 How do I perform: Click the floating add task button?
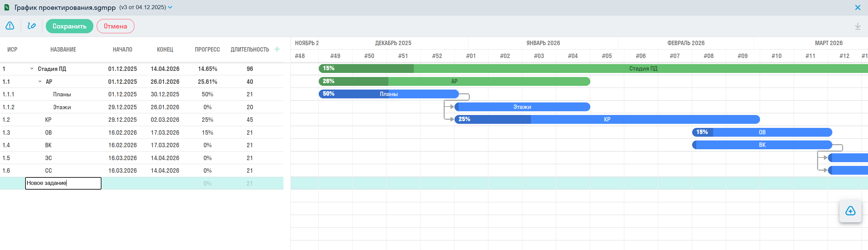pos(850,211)
